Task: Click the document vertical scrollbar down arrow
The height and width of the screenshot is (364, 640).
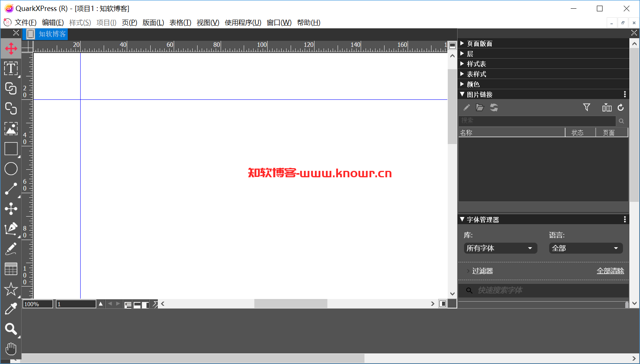Action: click(452, 294)
